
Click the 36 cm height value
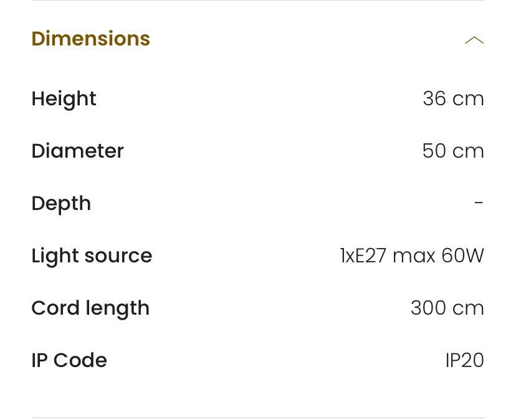point(453,98)
